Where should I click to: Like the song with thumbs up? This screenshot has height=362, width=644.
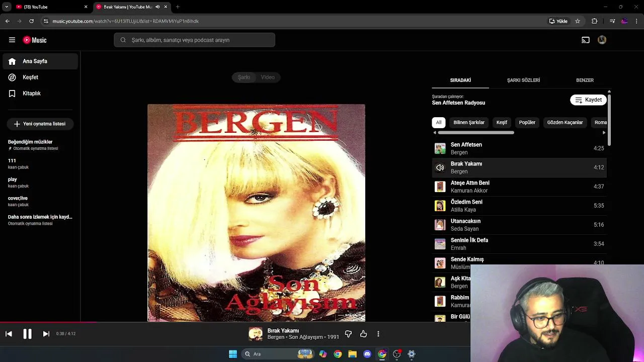point(363,334)
